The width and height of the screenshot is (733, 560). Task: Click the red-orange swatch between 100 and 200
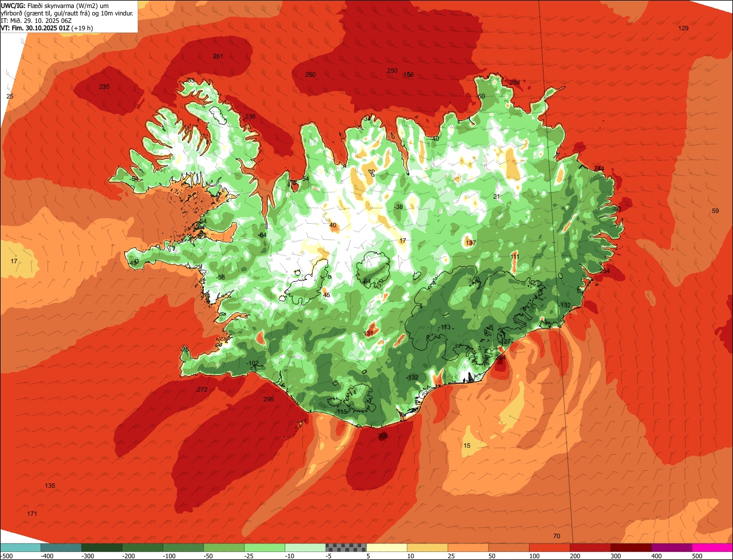pyautogui.click(x=549, y=547)
